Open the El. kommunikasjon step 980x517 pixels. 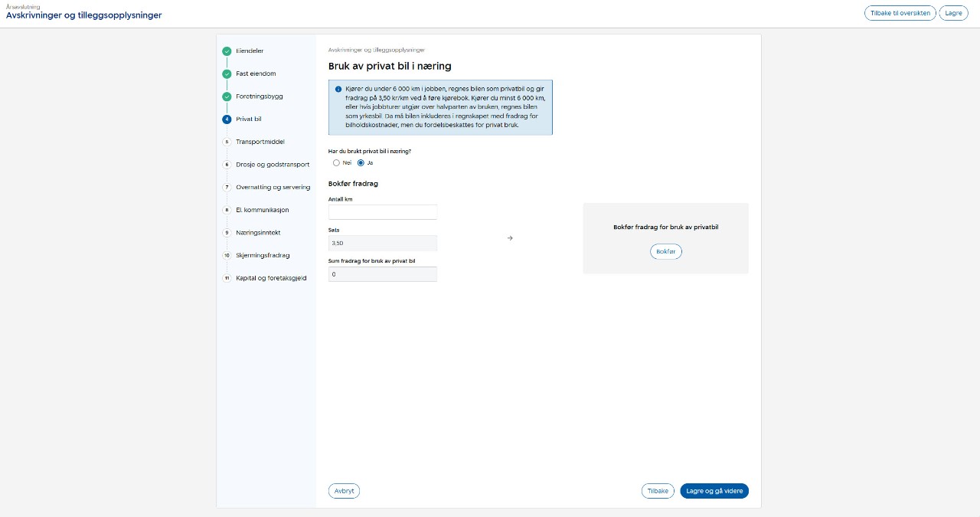pyautogui.click(x=262, y=210)
